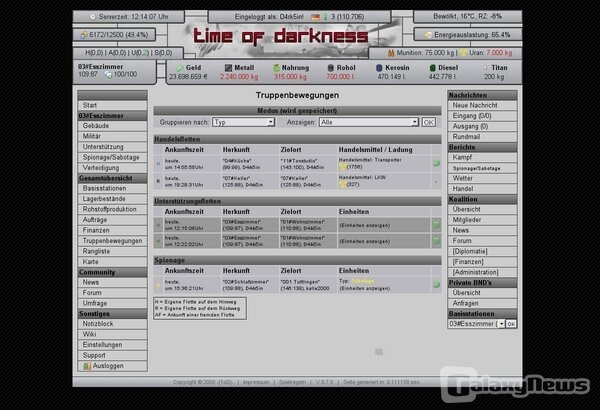The height and width of the screenshot is (410, 600).
Task: Open Rundmail option
Action: pyautogui.click(x=482, y=137)
